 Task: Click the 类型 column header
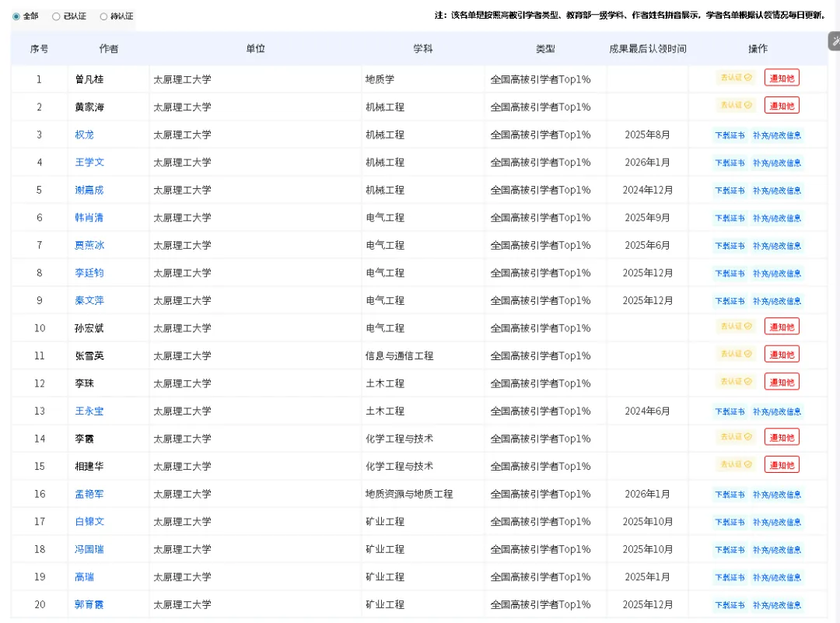click(x=545, y=49)
